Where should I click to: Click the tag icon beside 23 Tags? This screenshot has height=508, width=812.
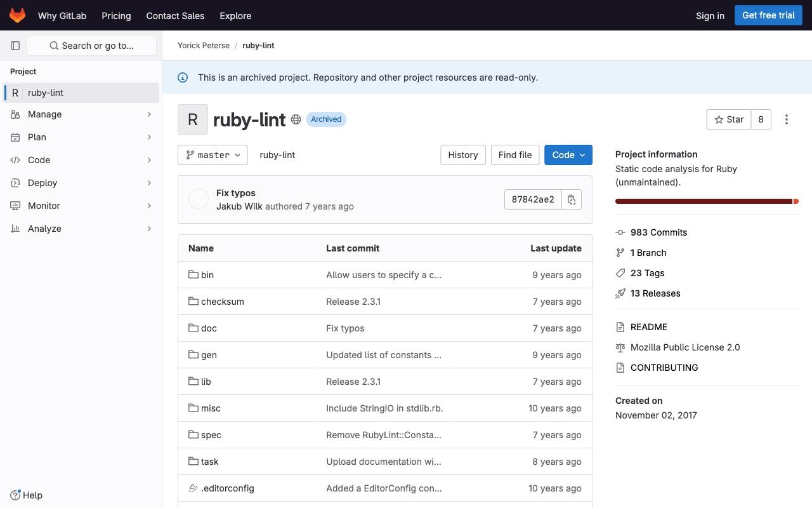click(x=620, y=273)
